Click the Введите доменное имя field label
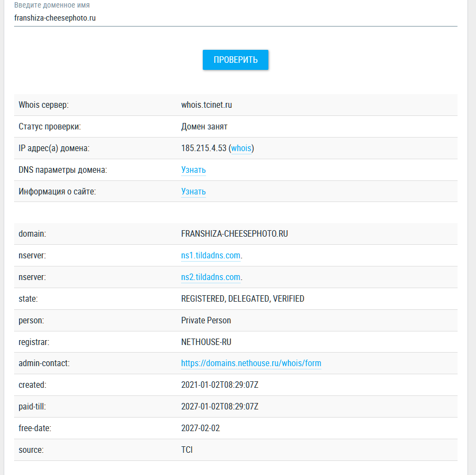 [x=52, y=5]
